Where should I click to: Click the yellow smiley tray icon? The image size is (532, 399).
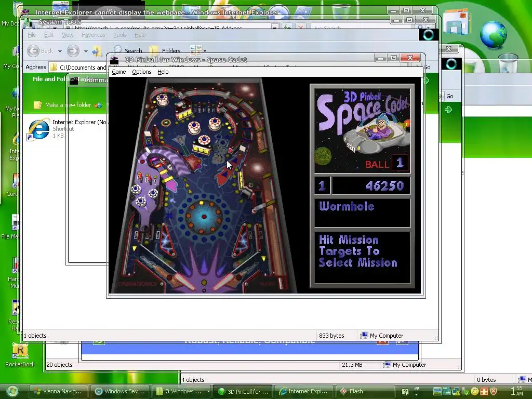click(475, 391)
